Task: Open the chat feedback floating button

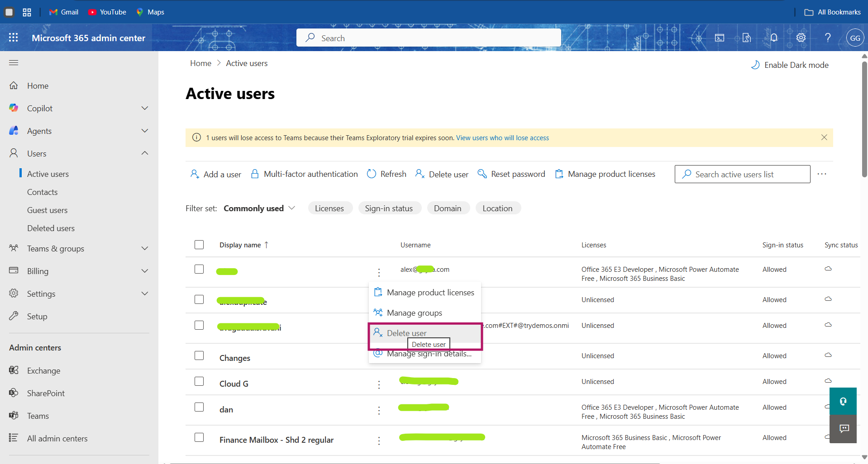Action: 844,429
